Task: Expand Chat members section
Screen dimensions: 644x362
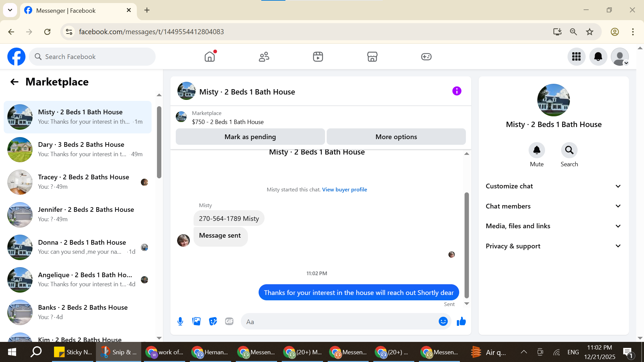Action: click(553, 206)
